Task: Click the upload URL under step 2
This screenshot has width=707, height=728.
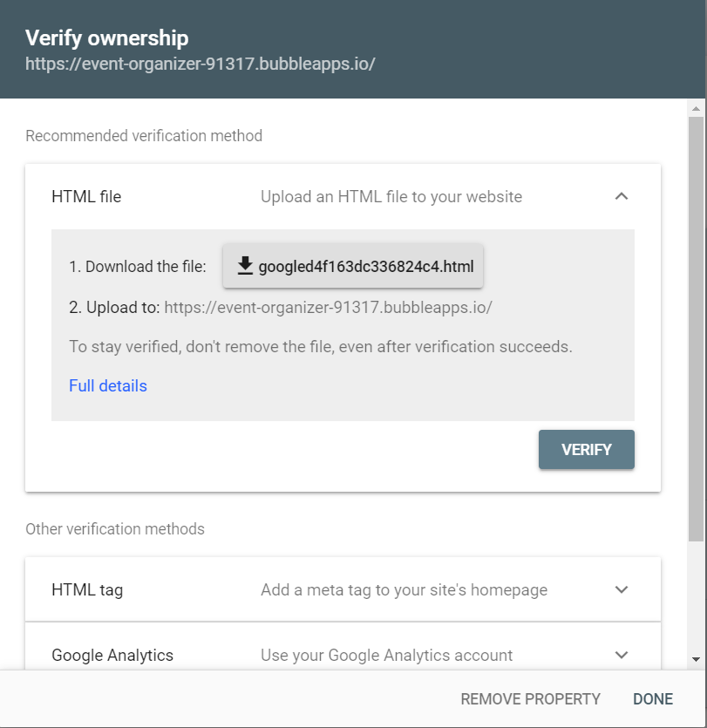Action: [x=328, y=308]
